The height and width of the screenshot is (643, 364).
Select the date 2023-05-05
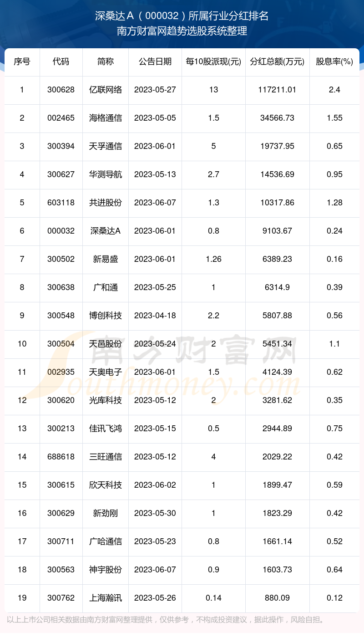coord(155,118)
